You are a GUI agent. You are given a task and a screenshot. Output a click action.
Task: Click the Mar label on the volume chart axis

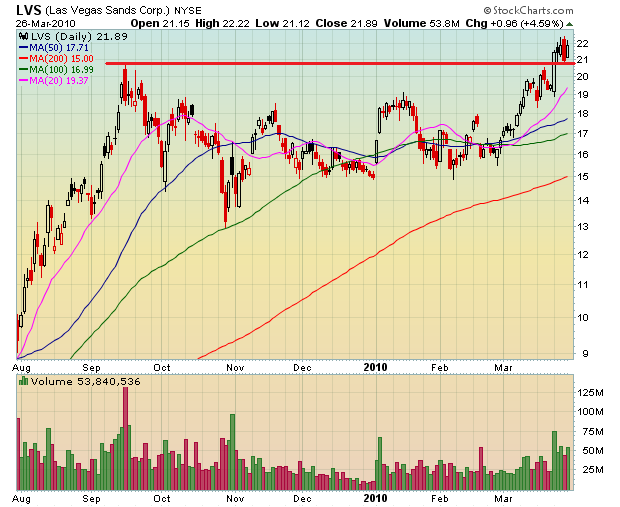click(x=503, y=498)
